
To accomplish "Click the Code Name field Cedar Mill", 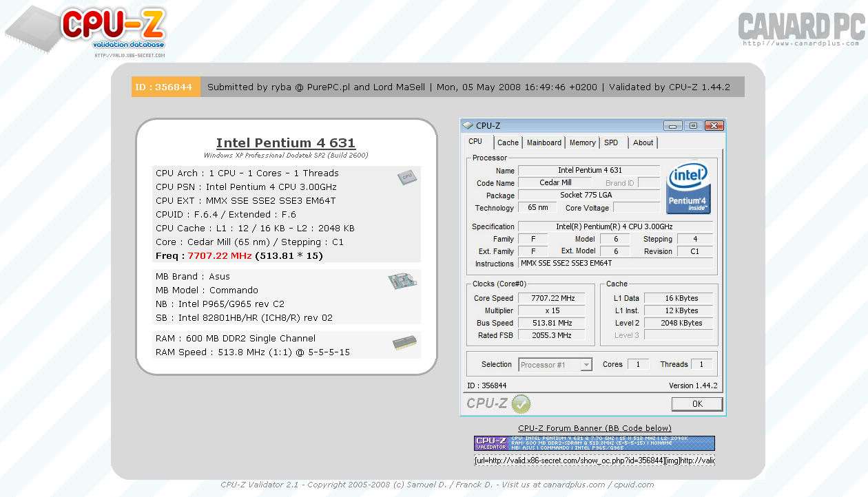I will pyautogui.click(x=555, y=182).
